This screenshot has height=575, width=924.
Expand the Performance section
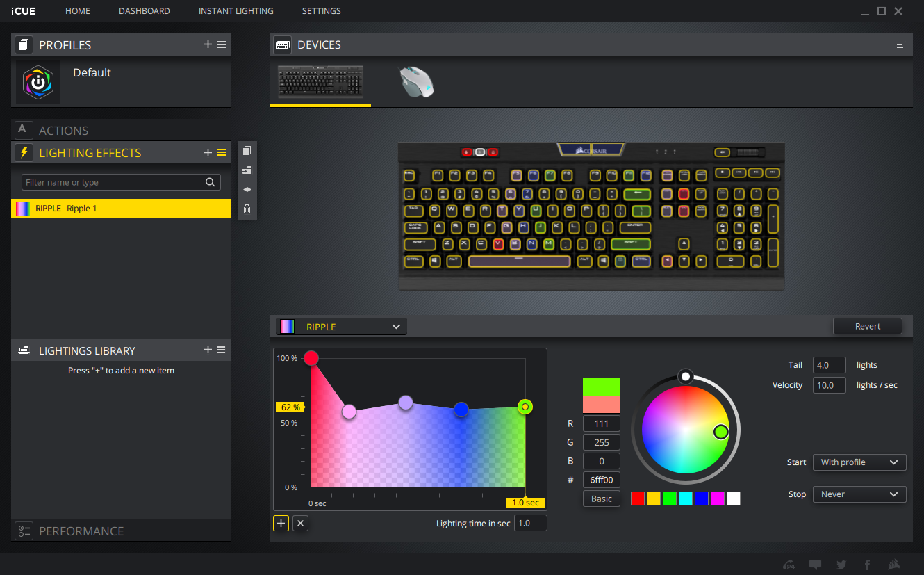121,531
